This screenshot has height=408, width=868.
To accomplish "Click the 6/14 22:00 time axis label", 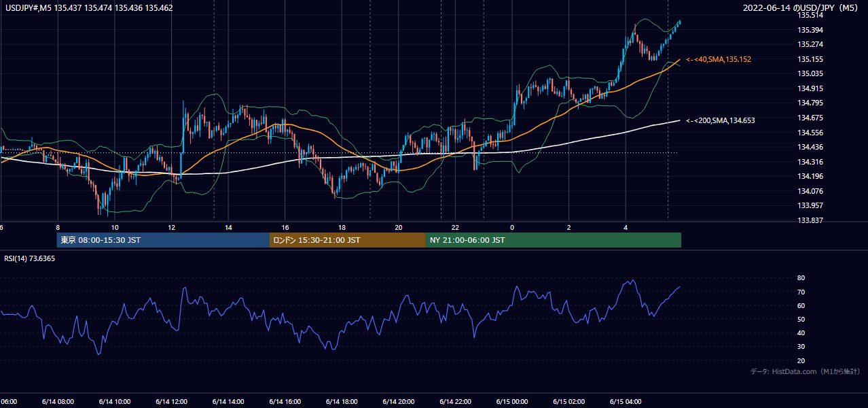I will pos(455,402).
